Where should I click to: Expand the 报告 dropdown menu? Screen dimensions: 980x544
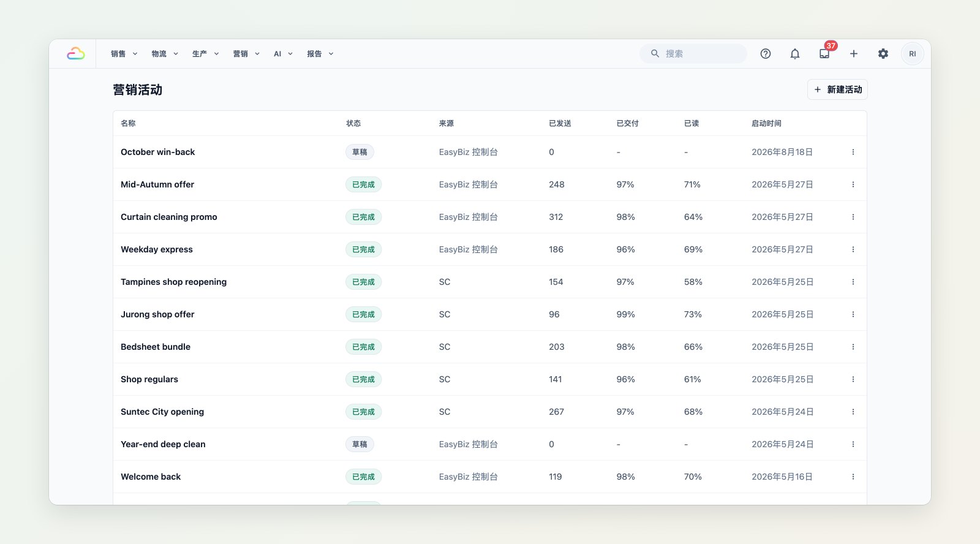tap(320, 54)
